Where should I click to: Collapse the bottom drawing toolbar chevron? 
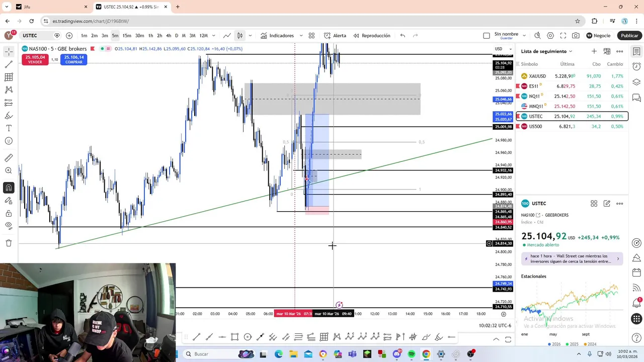pos(496,339)
